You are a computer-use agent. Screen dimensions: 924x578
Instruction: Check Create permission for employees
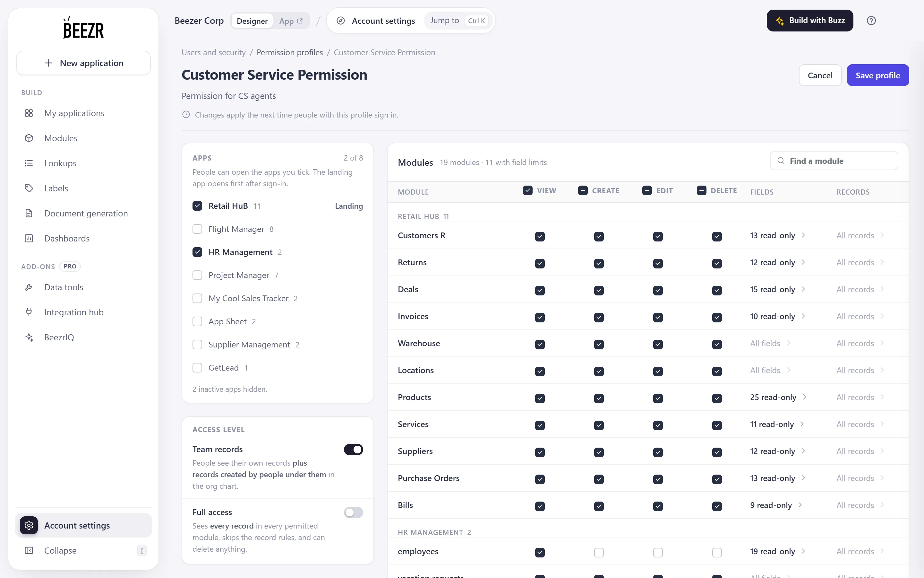point(599,552)
